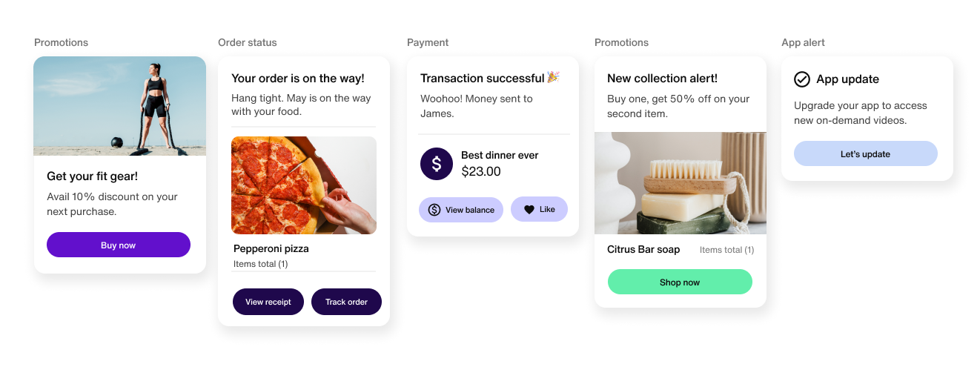
Task: Click the party popper emoji
Action: click(x=552, y=77)
